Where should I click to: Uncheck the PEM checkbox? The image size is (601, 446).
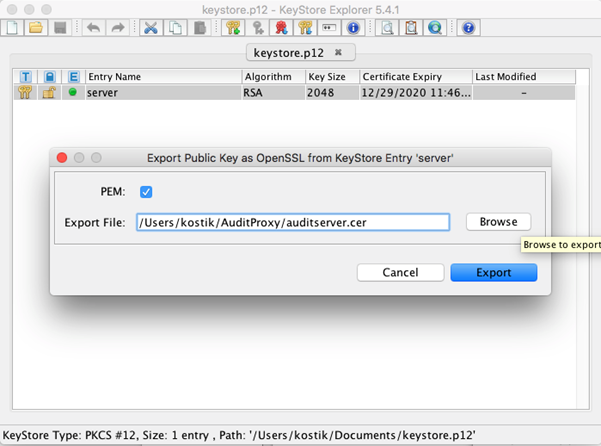[146, 192]
